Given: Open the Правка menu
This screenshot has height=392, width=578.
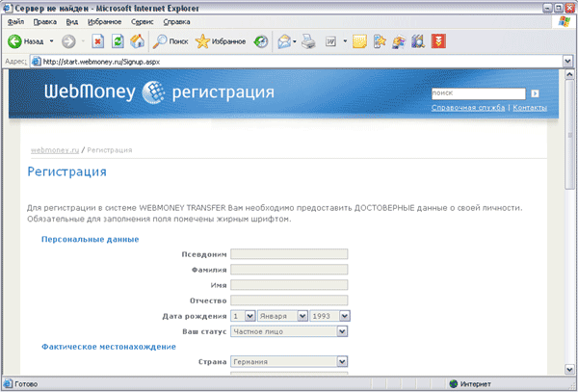Looking at the screenshot, I should tap(45, 22).
